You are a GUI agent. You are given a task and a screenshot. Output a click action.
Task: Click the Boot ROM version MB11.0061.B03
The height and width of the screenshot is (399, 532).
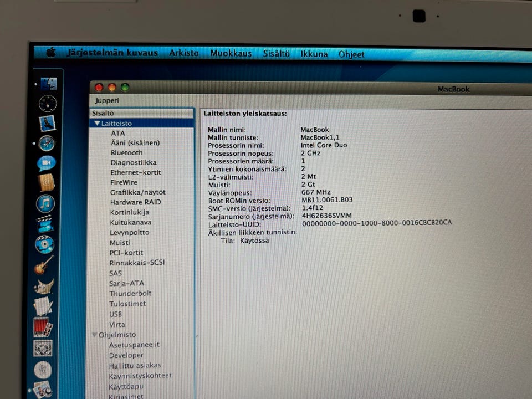pyautogui.click(x=327, y=200)
